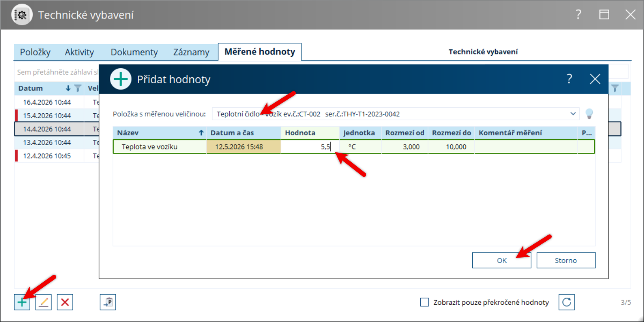Enable Zobrazit pouze překročené hodnoty checkbox
Screen dimensions: 644x322
click(425, 302)
